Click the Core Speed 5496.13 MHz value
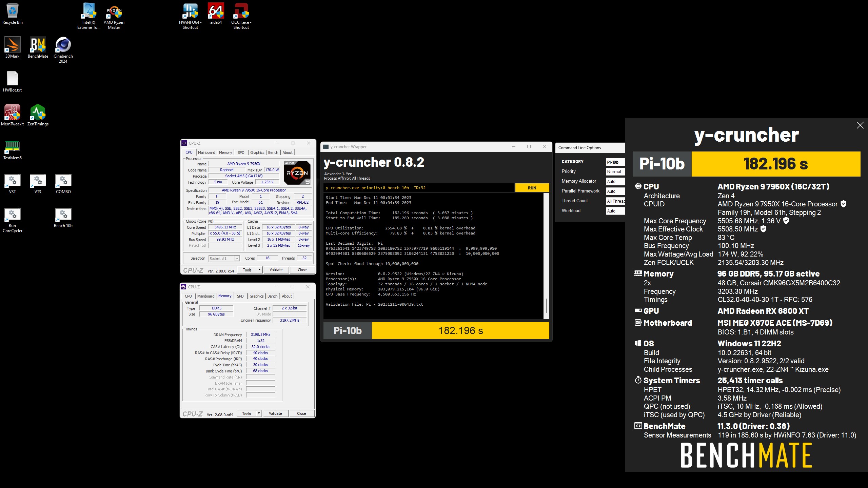The image size is (868, 488). click(225, 227)
